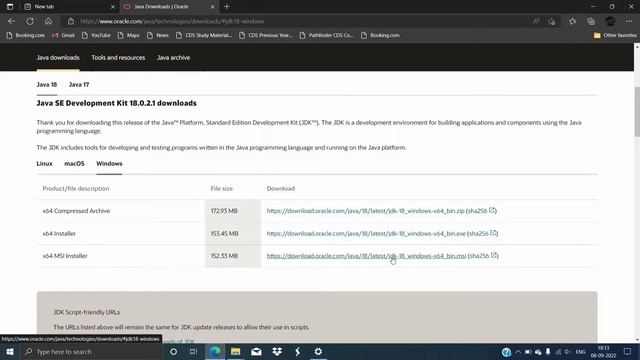Open the News bookmark

click(158, 36)
